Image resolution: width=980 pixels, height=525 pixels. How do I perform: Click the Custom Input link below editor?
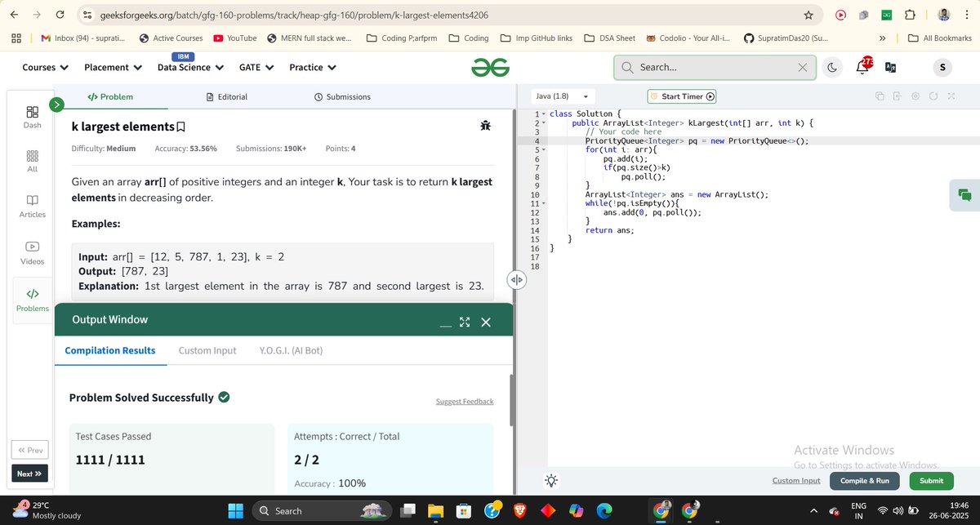[796, 481]
